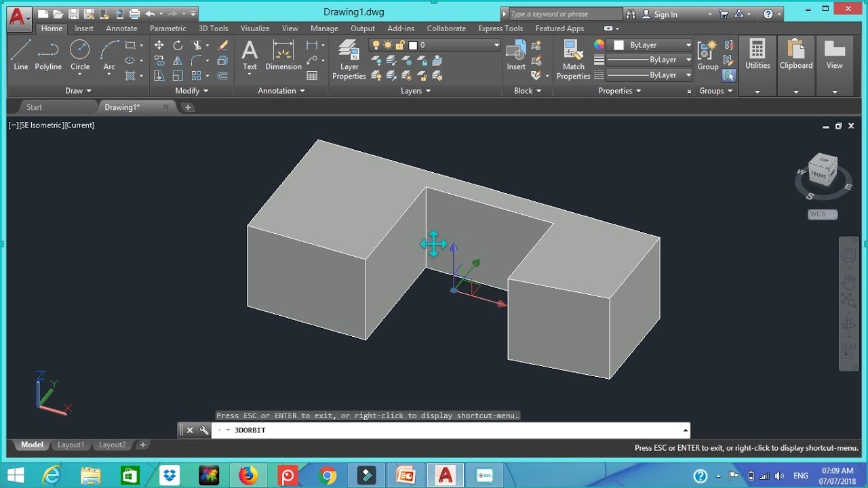
Task: Toggle the layer lock icon
Action: pyautogui.click(x=400, y=45)
